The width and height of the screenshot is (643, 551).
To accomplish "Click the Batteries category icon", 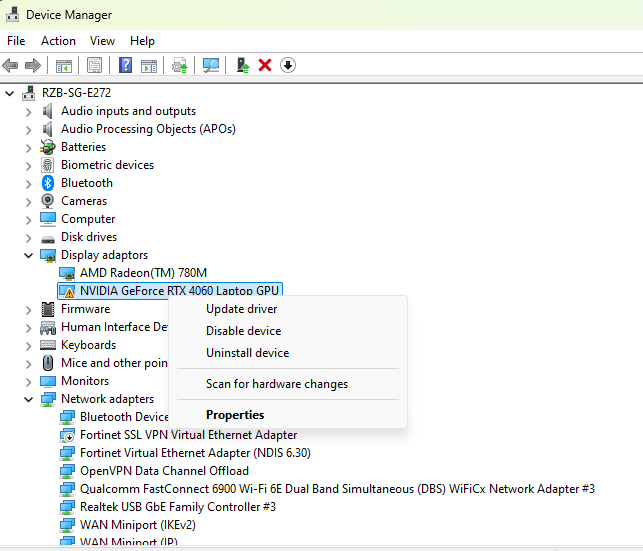I will (48, 147).
